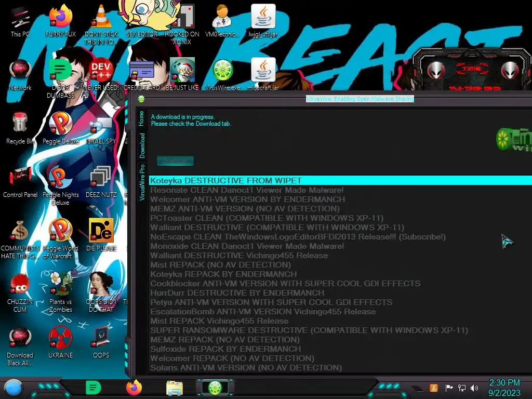Viewport: 532px width, 399px height.
Task: Select Welcomer ANTI-VM VERSION BY ENDERMANCH
Action: (x=340, y=199)
